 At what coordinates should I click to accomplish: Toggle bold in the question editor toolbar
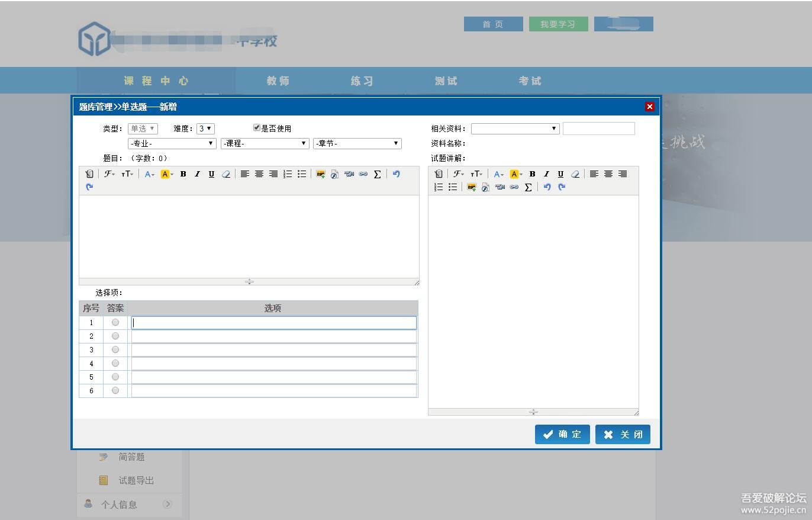point(183,174)
